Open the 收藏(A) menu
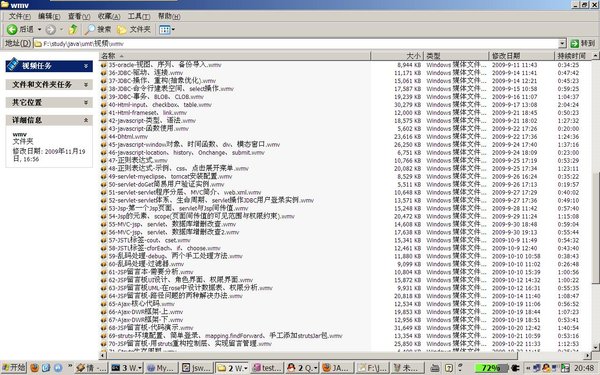The width and height of the screenshot is (600, 375). pos(109,16)
